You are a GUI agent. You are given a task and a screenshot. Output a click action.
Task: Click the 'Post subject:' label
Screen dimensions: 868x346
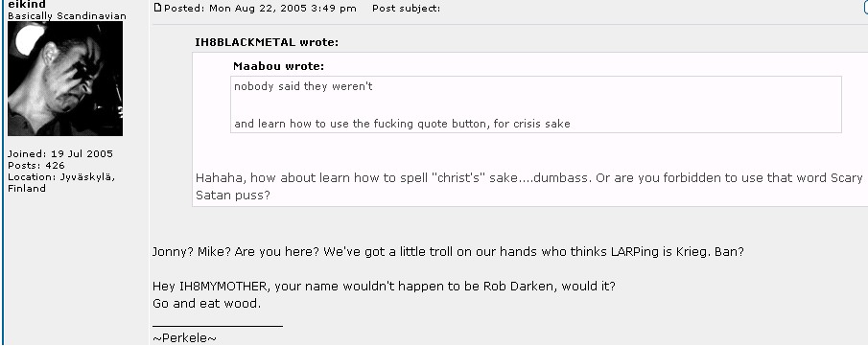[x=407, y=9]
